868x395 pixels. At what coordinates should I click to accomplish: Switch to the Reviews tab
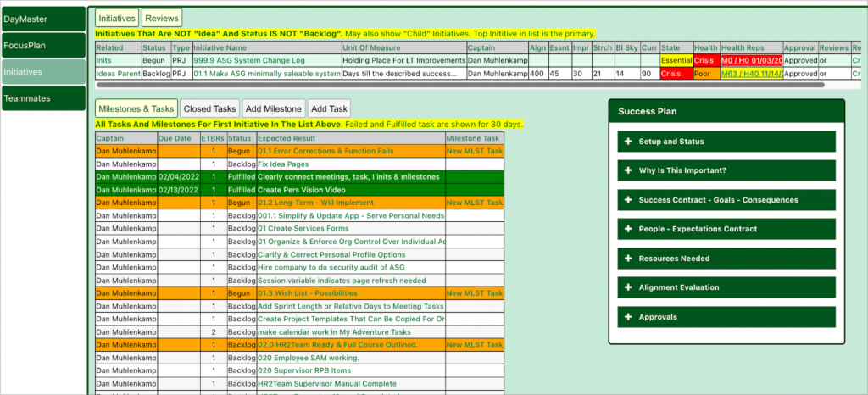point(161,18)
